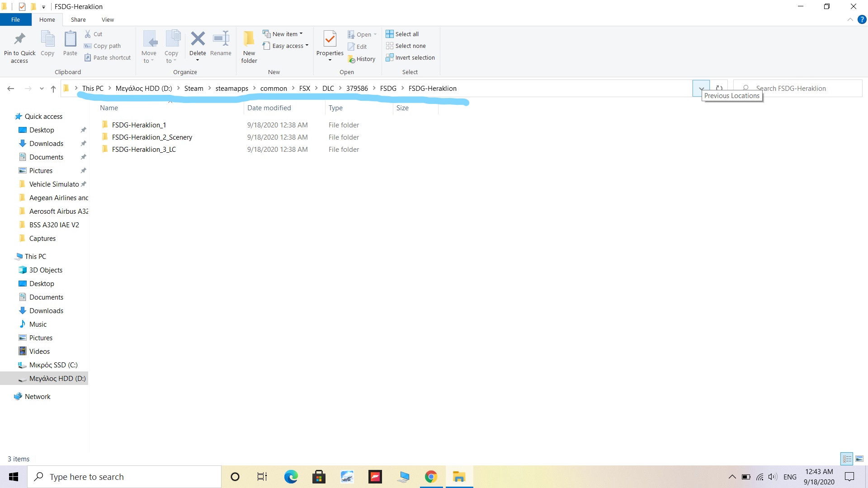Open Recent locations dropdown arrow
This screenshot has height=488, width=868.
coord(42,89)
